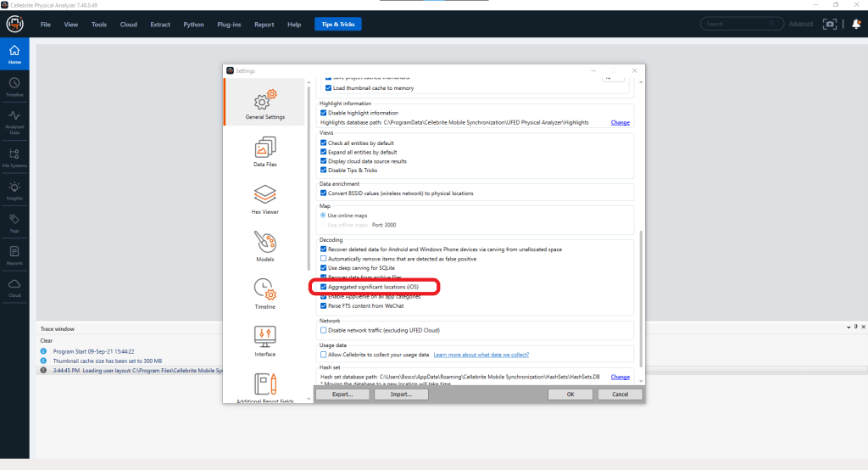Select the Use online maps radio button
Screen dimensions: 868x470
324,215
